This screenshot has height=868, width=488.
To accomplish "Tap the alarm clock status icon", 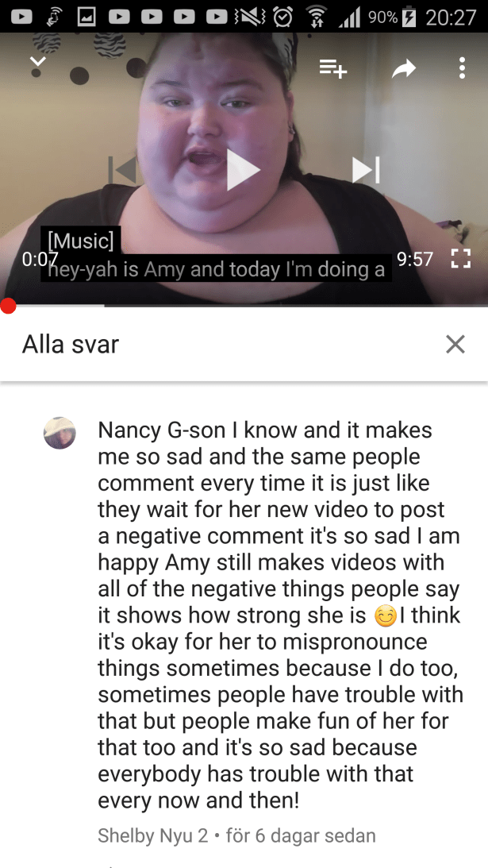I will coord(282,17).
